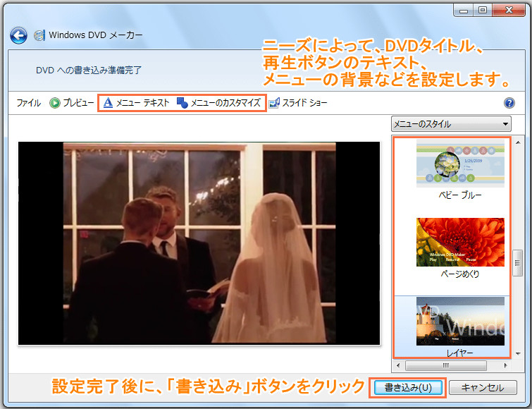Click the style list scroll down arrow
Viewport: 532px width, 409px height.
click(518, 354)
